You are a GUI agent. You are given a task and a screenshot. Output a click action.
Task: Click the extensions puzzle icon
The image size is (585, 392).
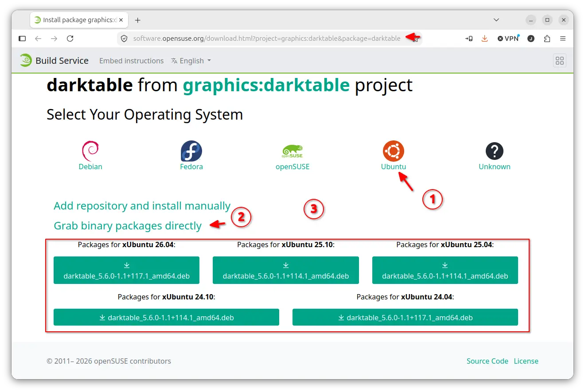tap(547, 39)
